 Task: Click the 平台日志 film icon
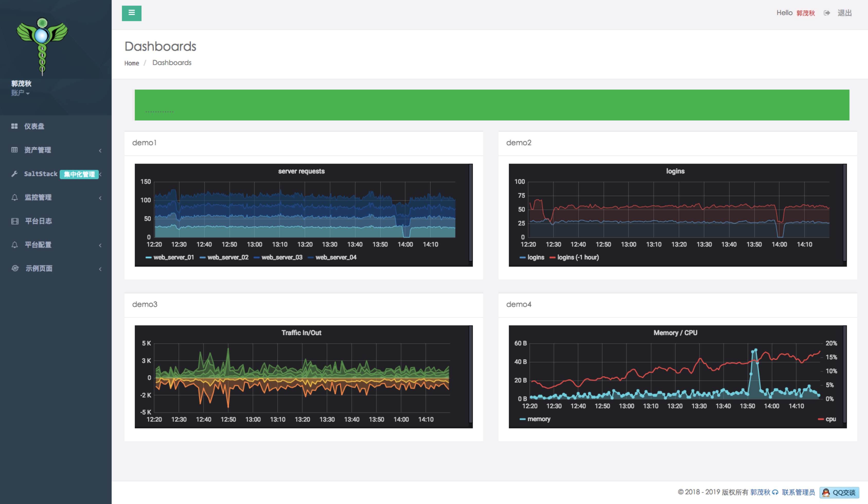[14, 221]
